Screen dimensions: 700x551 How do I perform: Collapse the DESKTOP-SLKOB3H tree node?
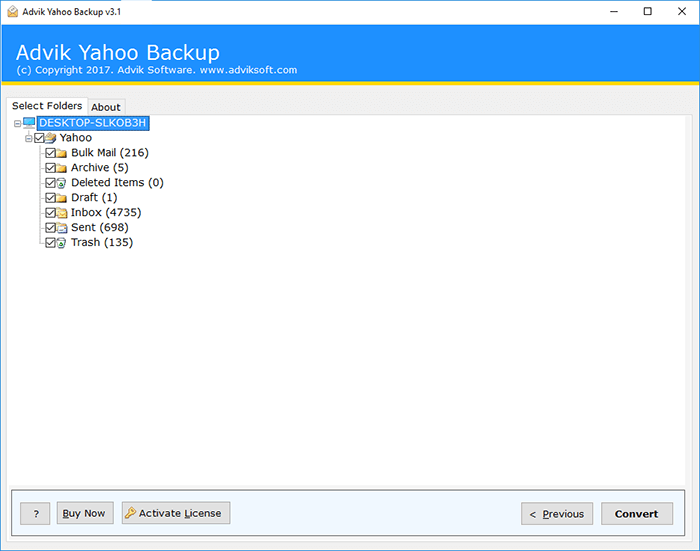(x=17, y=124)
